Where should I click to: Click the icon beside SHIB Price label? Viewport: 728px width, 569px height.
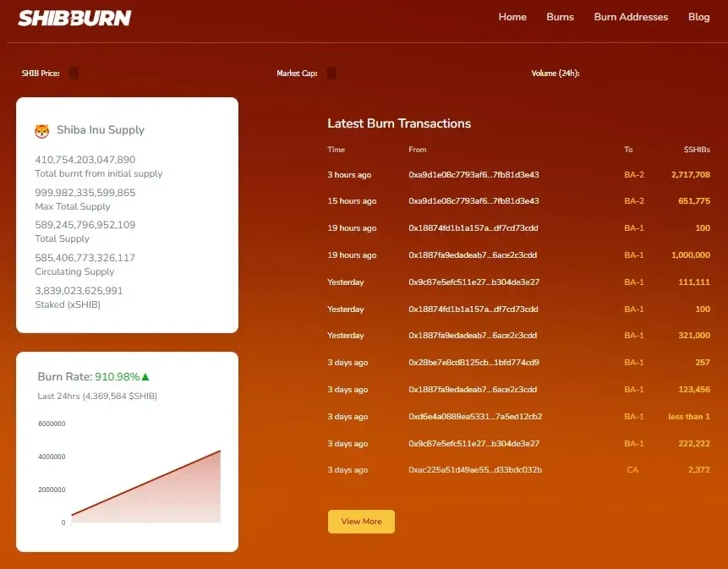[74, 73]
